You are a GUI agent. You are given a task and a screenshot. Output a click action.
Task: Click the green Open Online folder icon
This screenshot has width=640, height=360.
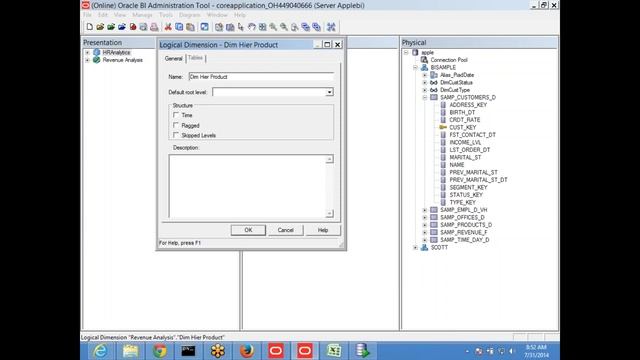pos(111,27)
